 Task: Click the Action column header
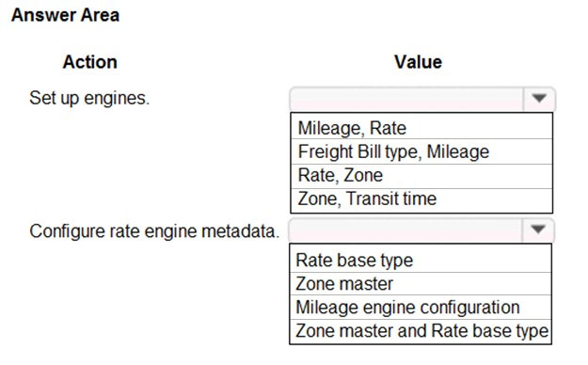click(90, 62)
